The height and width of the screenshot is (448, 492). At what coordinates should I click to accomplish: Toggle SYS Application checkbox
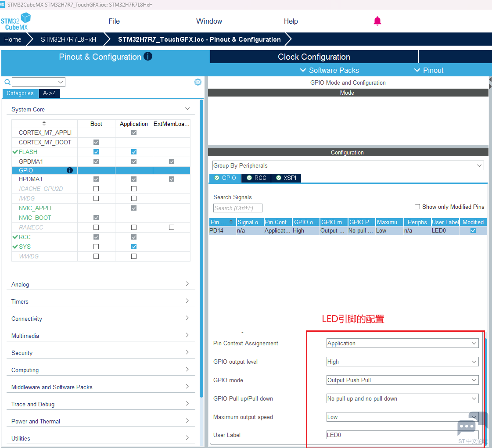[x=134, y=247]
